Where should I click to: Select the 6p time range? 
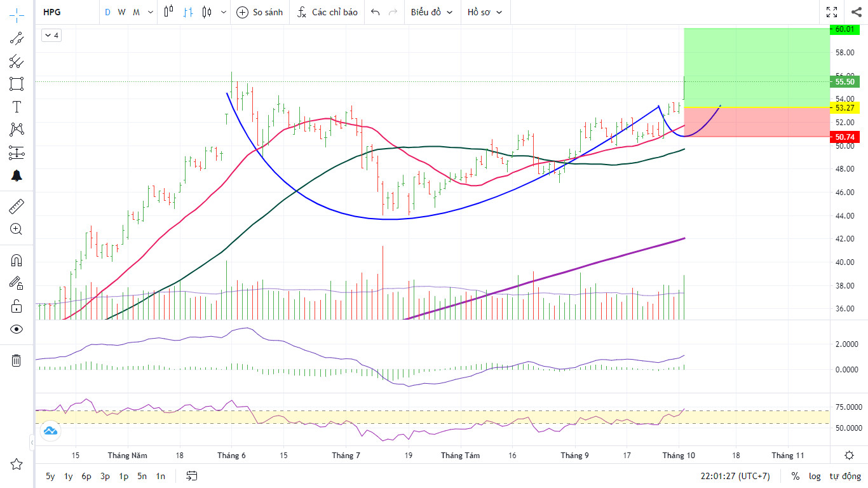coord(86,476)
